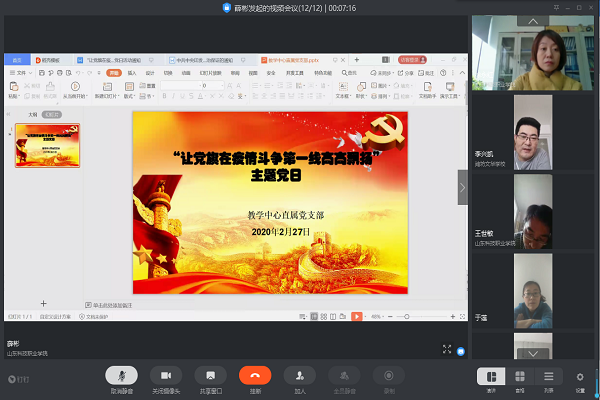The image size is (600, 400).
Task: Select slide 1 thumbnail in panel
Action: point(47,145)
